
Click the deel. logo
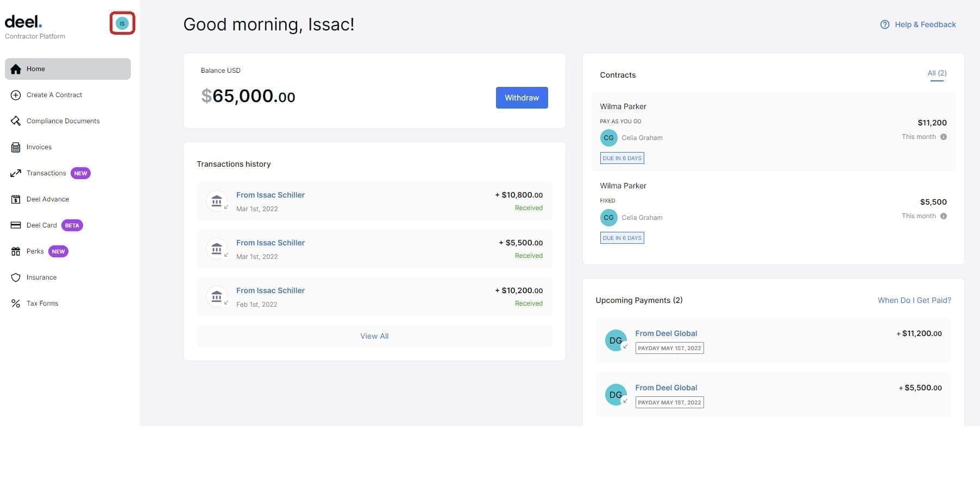(23, 22)
